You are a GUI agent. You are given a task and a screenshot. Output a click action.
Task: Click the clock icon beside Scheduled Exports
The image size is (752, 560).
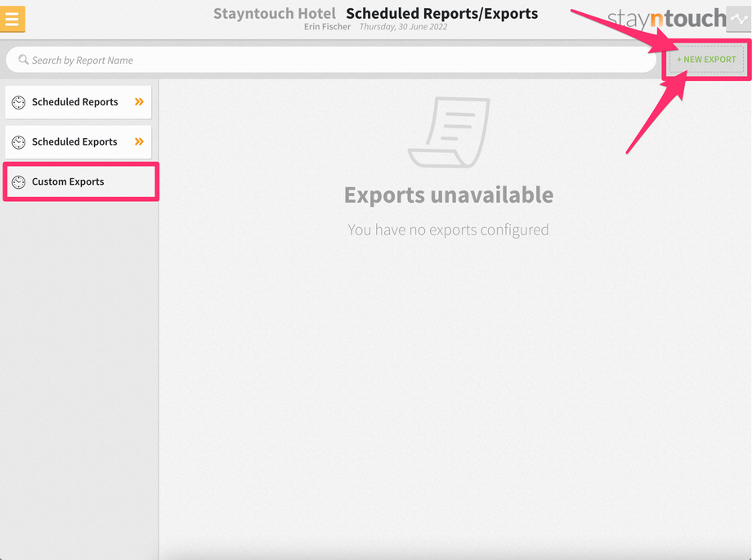19,142
